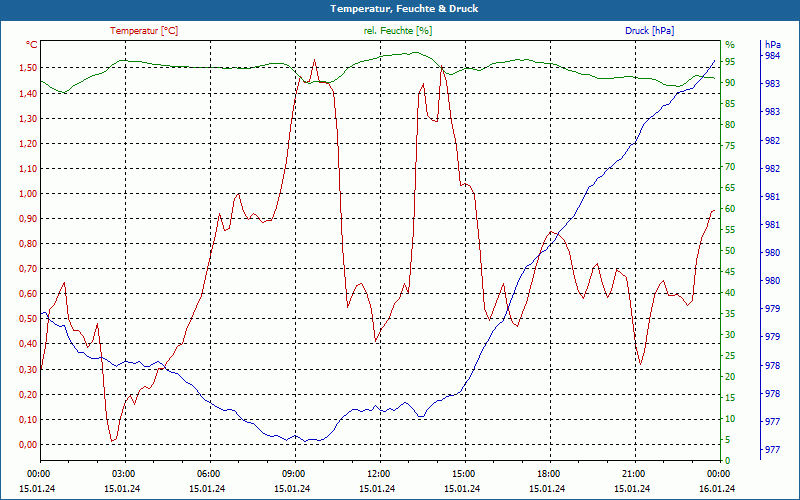Click the 75 humidity axis value
Viewport: 800px width, 500px height.
730,146
